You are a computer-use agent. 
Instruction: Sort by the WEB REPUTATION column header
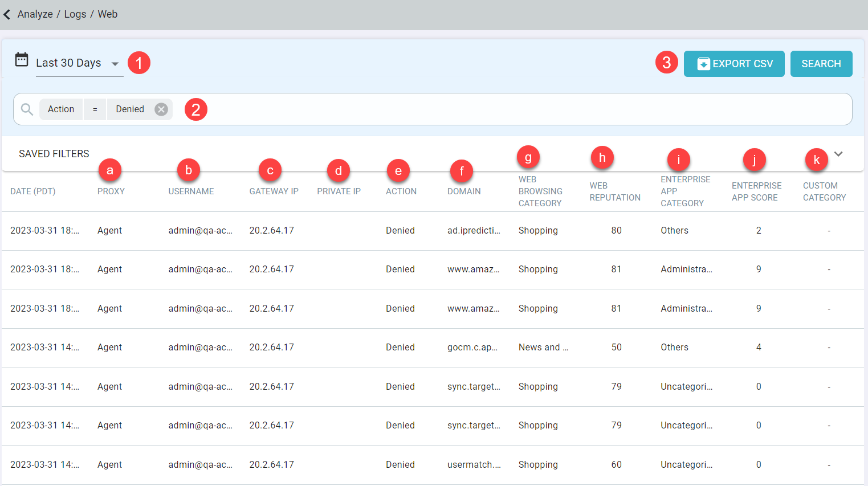coord(615,191)
